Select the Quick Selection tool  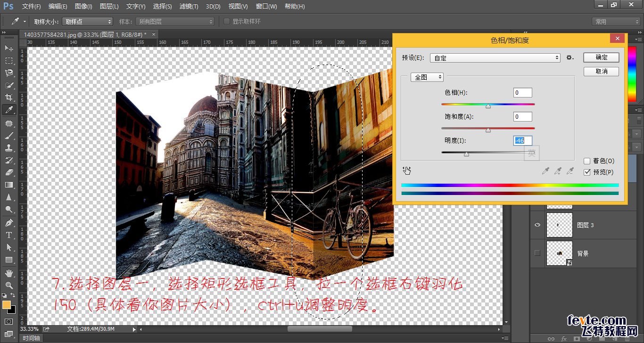click(9, 85)
